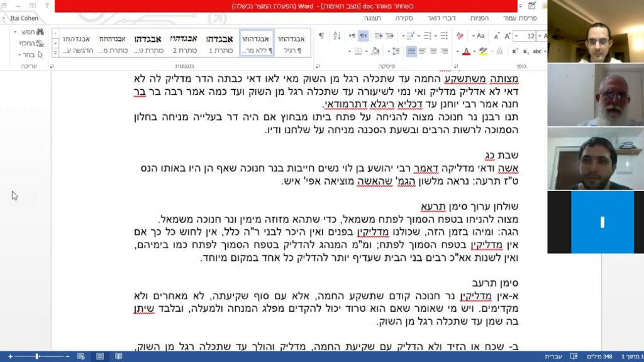
Task: Click the decrease indent icon
Action: (x=389, y=36)
